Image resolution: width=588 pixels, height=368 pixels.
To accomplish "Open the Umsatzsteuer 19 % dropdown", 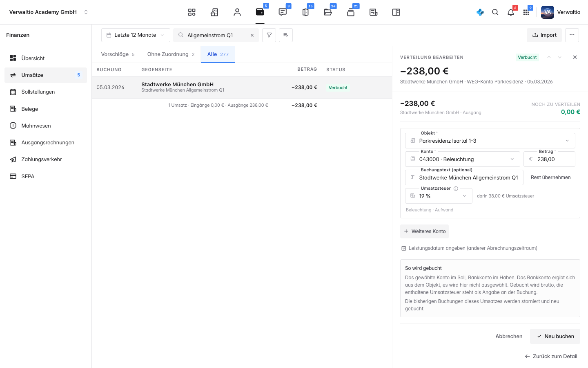I will [x=439, y=196].
